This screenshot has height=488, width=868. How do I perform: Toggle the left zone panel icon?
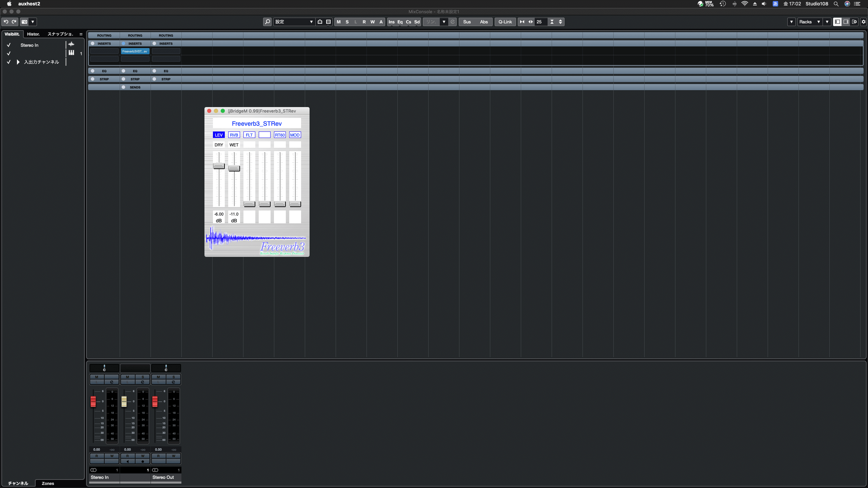(837, 22)
